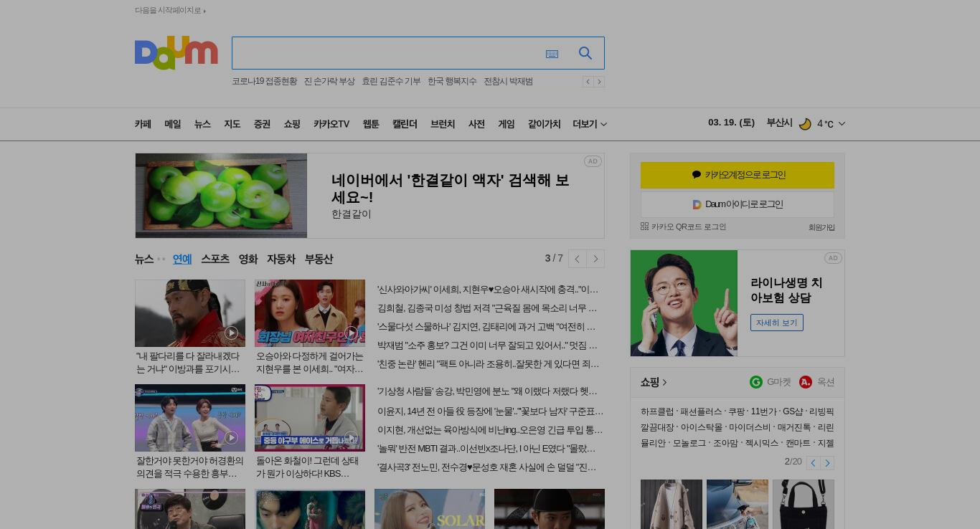Image resolution: width=980 pixels, height=529 pixels.
Task: Click the insurance ad man photo
Action: pyautogui.click(x=684, y=303)
